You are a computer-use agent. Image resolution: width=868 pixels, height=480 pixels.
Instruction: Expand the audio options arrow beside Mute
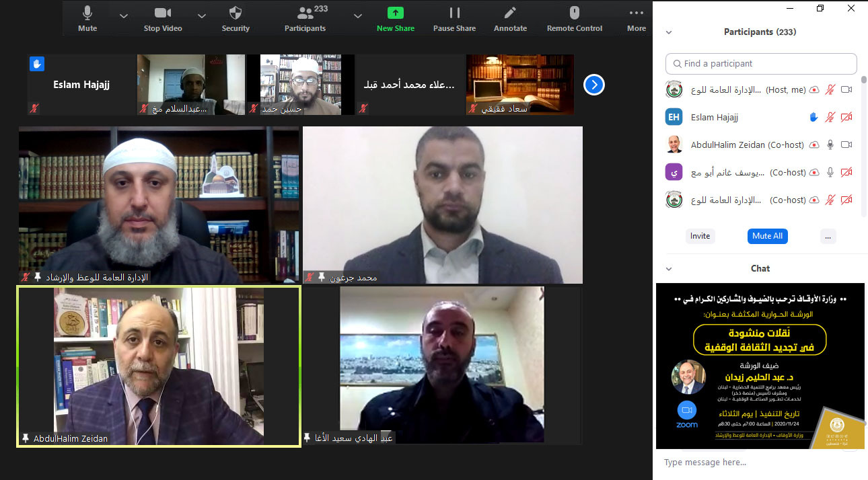click(x=123, y=15)
